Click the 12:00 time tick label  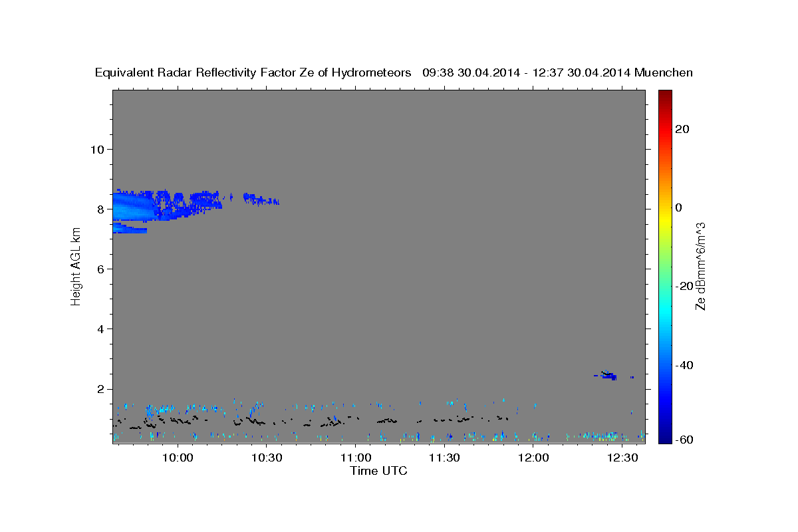tap(533, 458)
